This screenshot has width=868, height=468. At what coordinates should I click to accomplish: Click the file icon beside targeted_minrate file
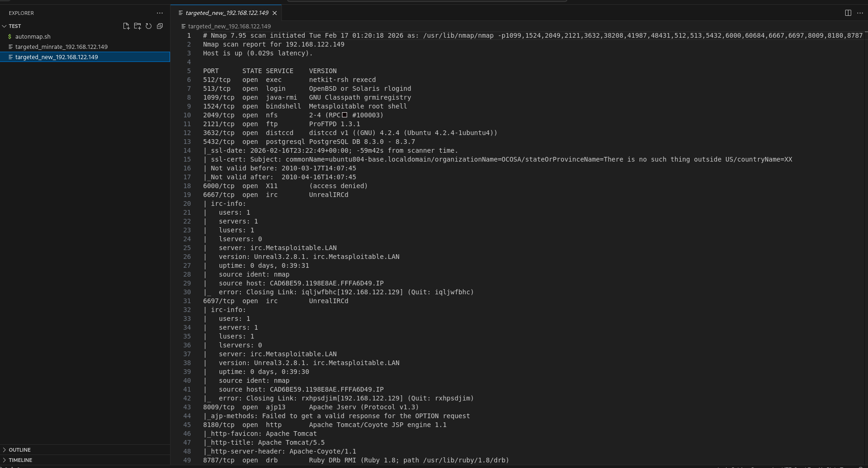(x=11, y=47)
